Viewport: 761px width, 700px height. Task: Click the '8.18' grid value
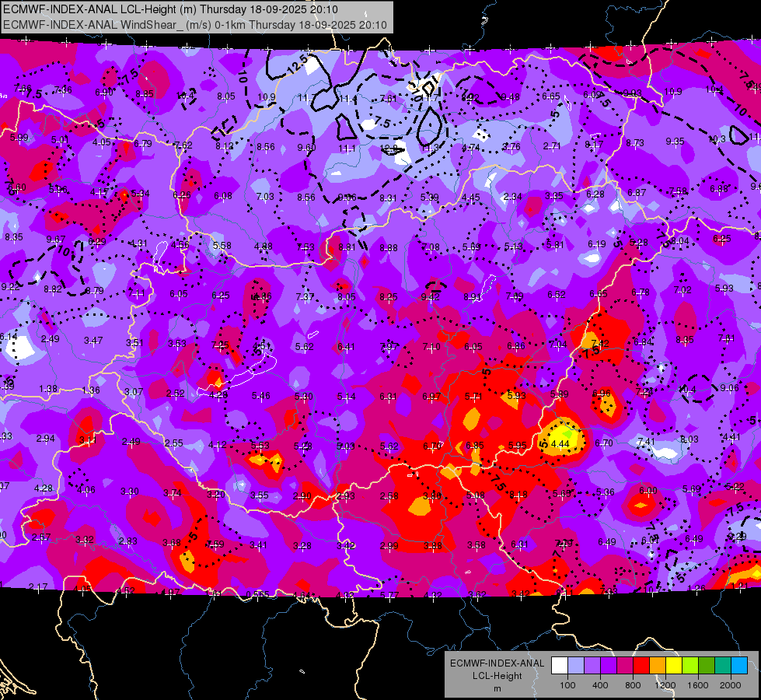point(518,495)
